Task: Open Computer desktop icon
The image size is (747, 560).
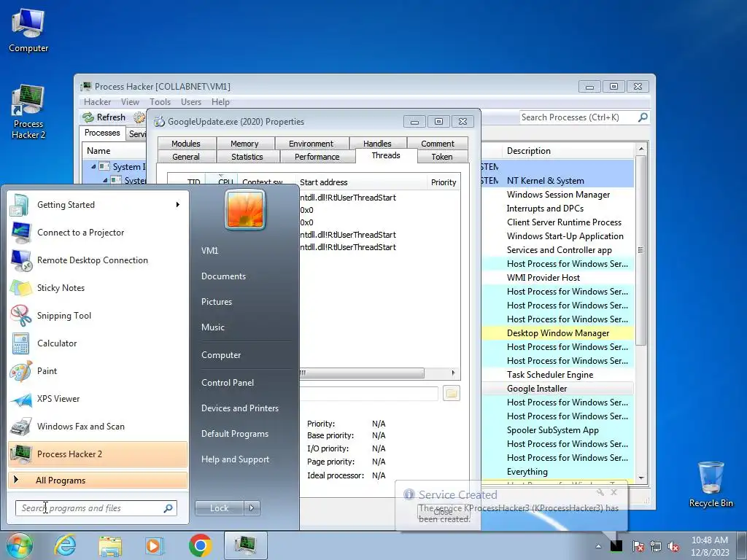Action: (28, 30)
